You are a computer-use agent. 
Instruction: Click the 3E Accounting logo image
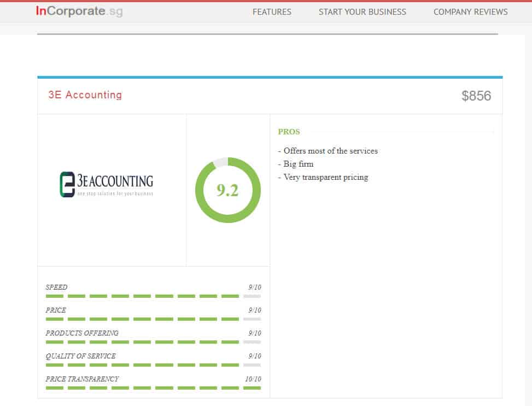[x=107, y=185]
